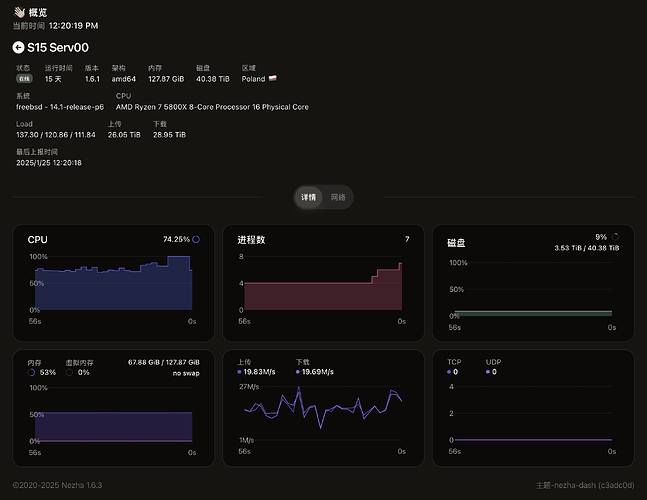Viewport: 647px width, 500px height.
Task: Click the S15 Serv00 server title
Action: coord(58,47)
